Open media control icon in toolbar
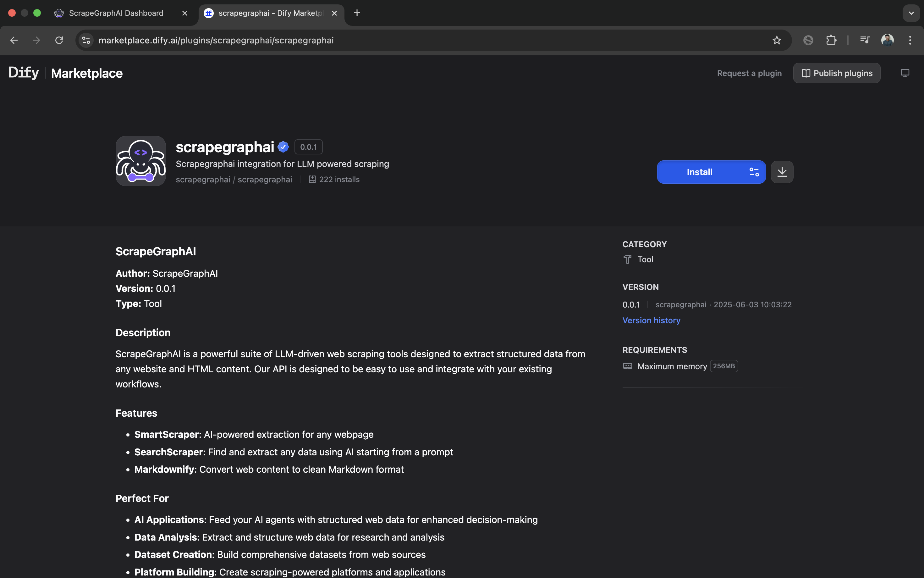Viewport: 924px width, 578px height. pos(865,40)
